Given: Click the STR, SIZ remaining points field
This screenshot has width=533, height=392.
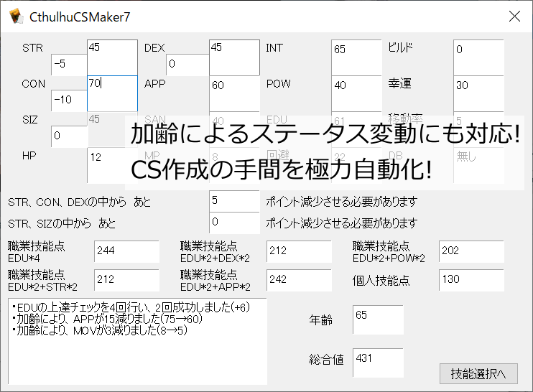Looking at the screenshot, I should coord(235,223).
